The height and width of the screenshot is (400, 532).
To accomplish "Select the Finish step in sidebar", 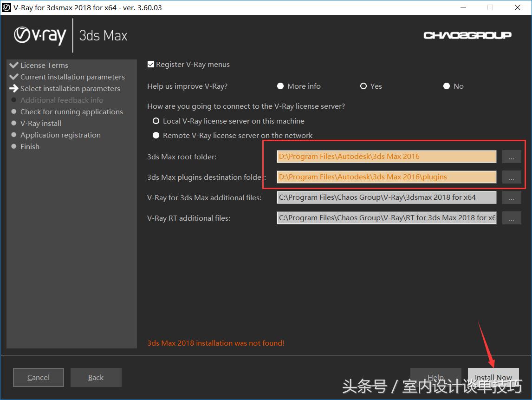I will point(30,147).
